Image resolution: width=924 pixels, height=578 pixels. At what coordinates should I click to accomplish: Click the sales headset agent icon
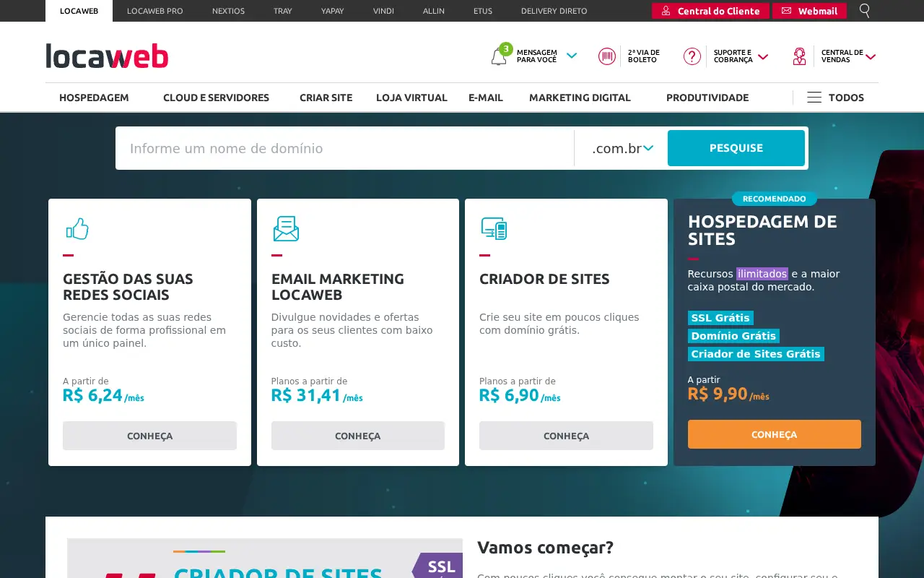click(799, 56)
